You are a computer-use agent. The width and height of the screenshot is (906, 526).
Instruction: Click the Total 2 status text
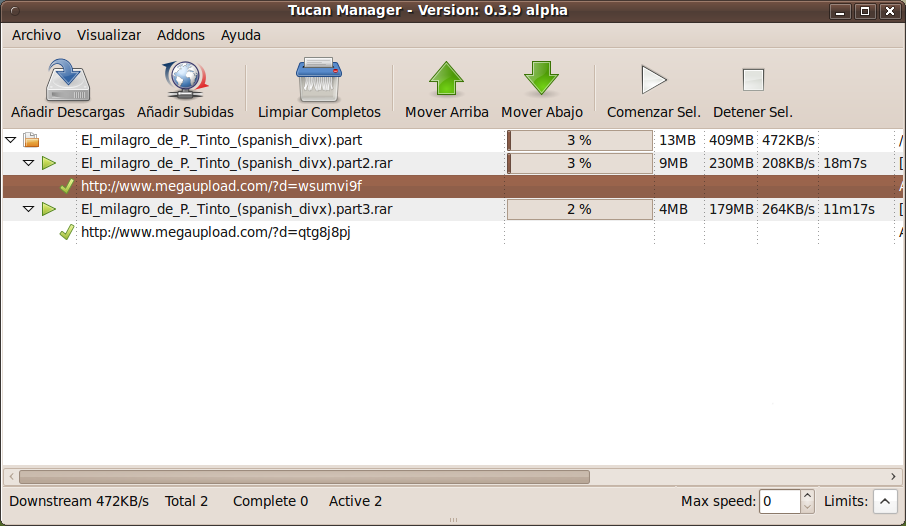coord(186,501)
